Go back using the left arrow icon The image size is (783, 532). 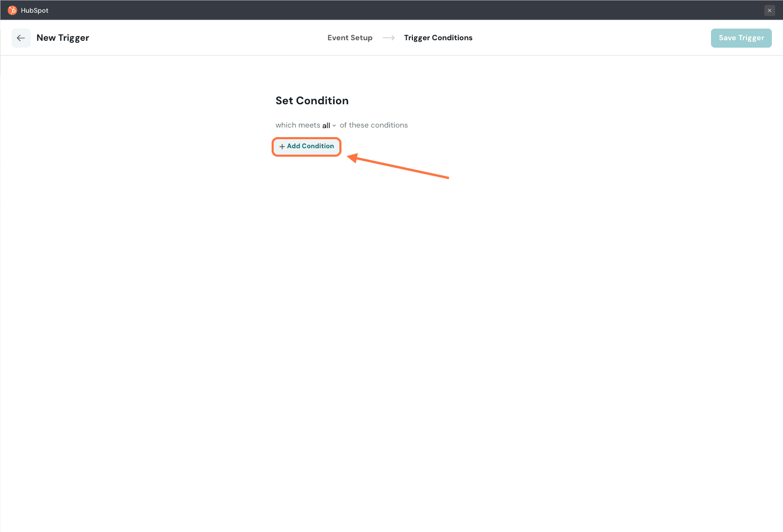(21, 38)
